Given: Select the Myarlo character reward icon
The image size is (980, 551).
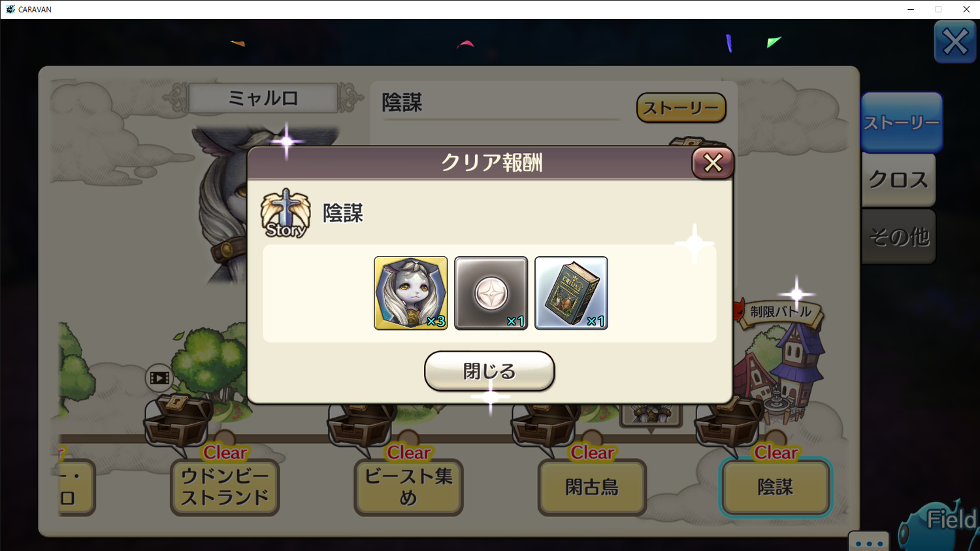Looking at the screenshot, I should tap(411, 293).
